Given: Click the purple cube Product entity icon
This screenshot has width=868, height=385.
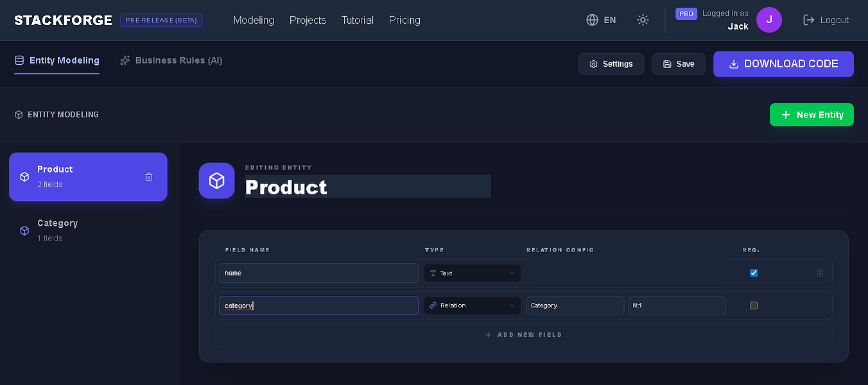Looking at the screenshot, I should click(216, 180).
